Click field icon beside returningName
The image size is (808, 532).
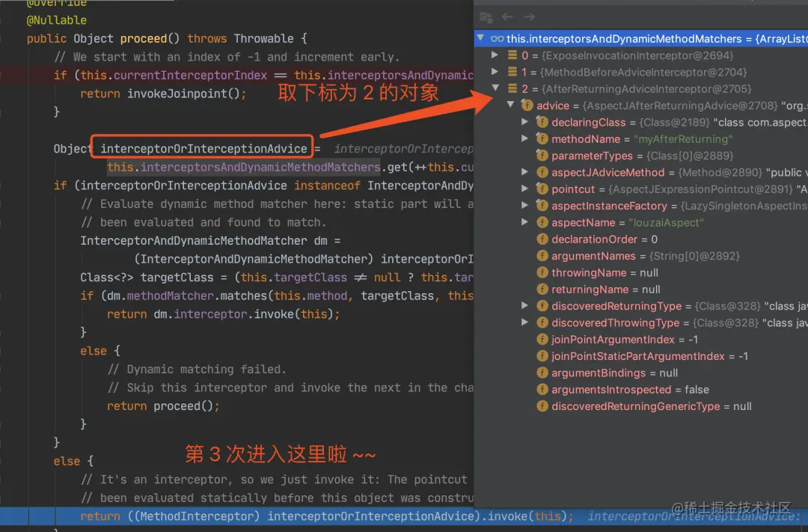[x=542, y=290]
